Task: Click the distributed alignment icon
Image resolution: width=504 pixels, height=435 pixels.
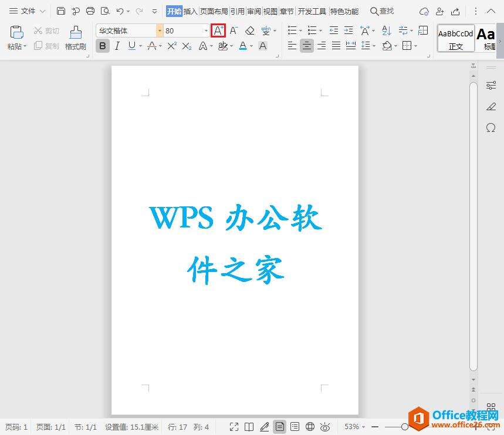Action: point(351,46)
